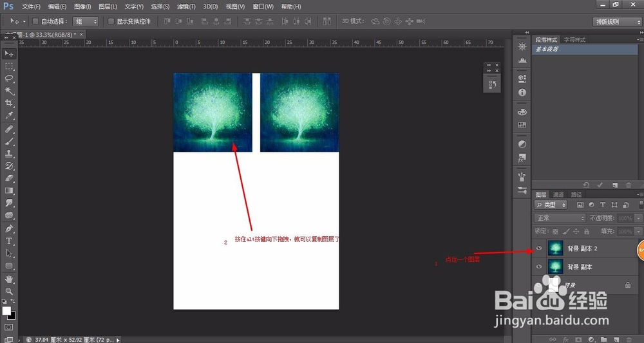Select the Pen tool

[9, 228]
